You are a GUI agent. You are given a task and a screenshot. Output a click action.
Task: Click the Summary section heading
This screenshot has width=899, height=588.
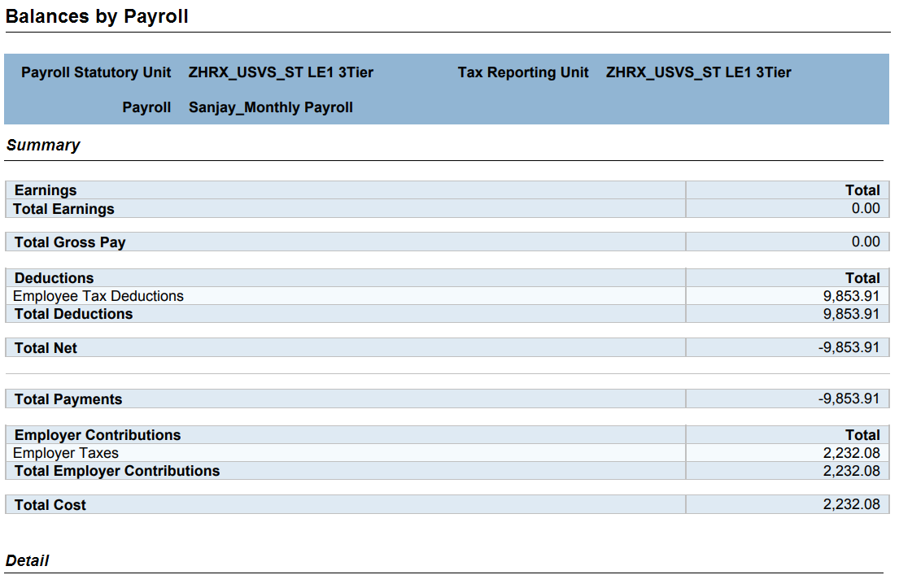pos(43,146)
